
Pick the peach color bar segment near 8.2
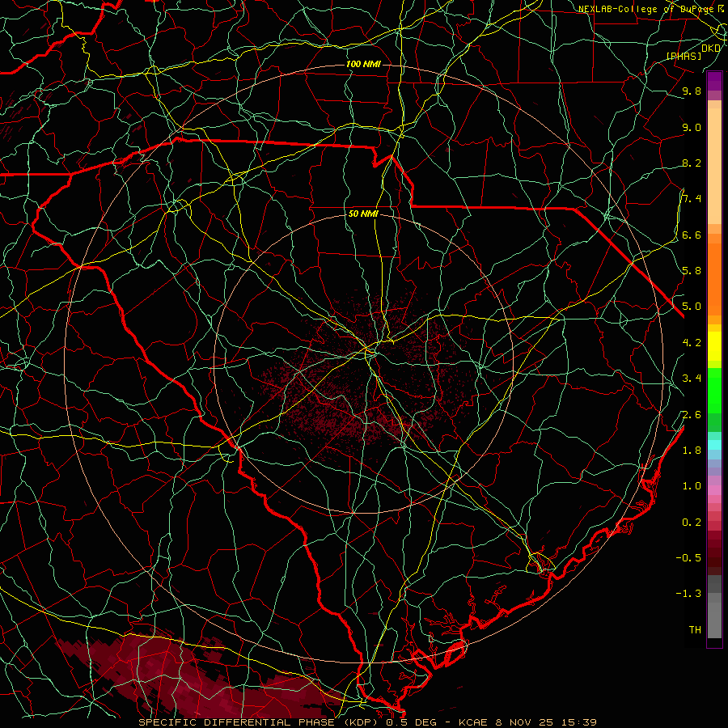coord(714,166)
